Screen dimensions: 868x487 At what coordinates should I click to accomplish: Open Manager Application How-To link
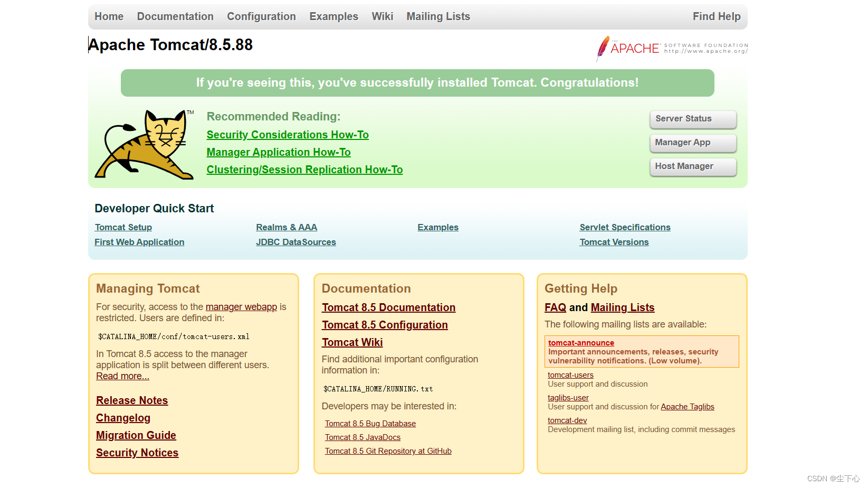(279, 152)
